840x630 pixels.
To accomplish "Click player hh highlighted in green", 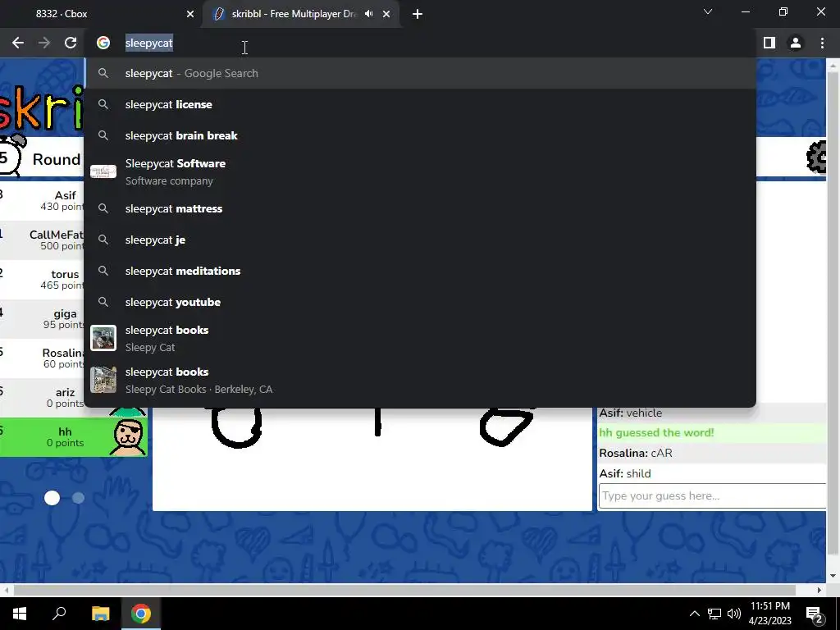I will [73, 437].
